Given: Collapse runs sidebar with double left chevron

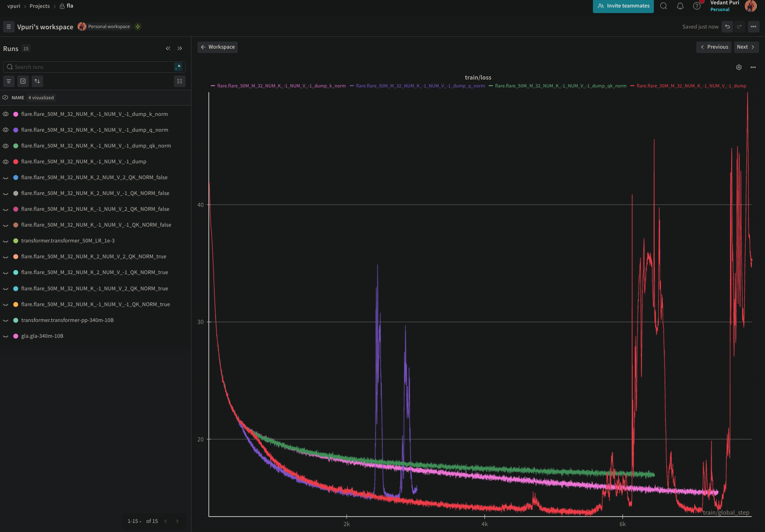Looking at the screenshot, I should (x=168, y=48).
